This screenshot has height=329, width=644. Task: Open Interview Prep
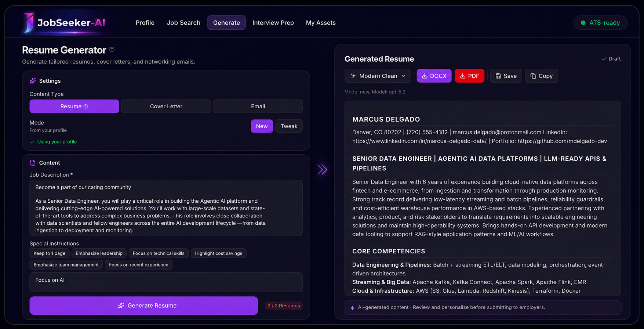click(x=273, y=23)
